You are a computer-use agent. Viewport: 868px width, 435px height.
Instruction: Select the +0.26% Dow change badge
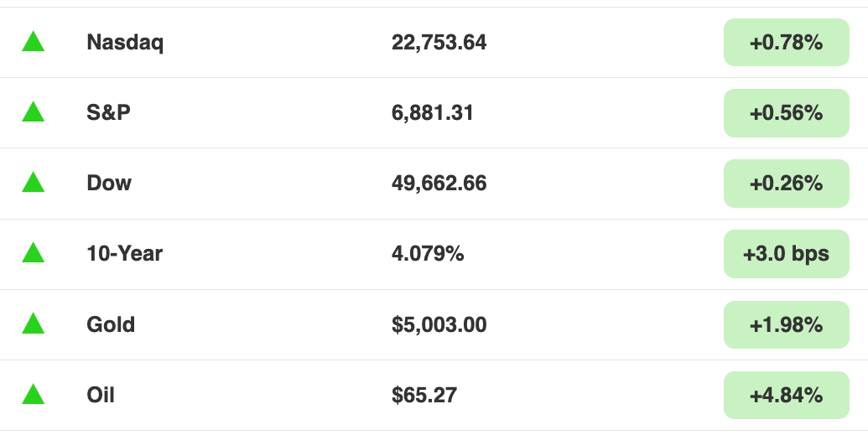click(x=786, y=184)
